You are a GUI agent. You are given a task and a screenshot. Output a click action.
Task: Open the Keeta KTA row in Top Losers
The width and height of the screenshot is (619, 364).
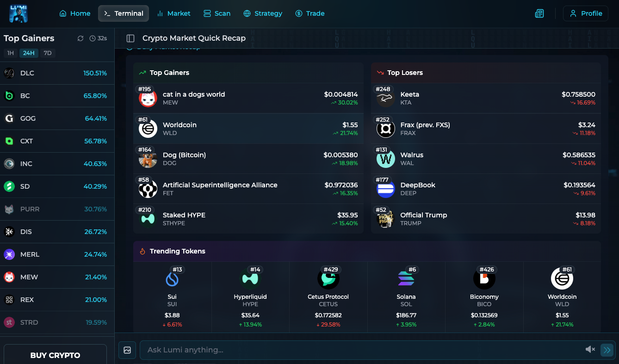[486, 98]
